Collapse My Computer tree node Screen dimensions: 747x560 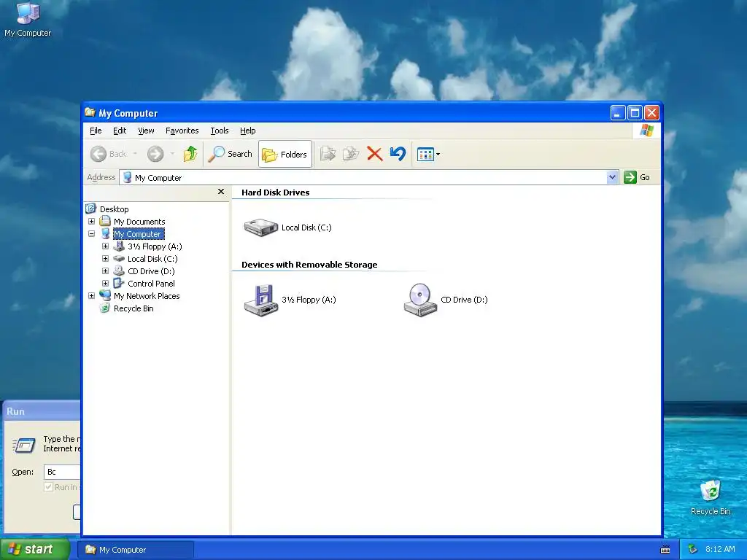91,234
